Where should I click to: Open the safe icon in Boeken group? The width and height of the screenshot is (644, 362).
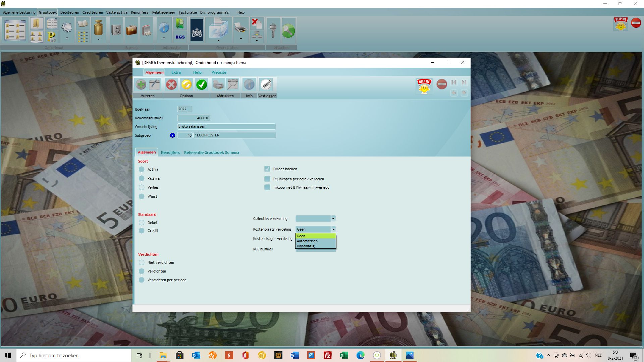click(116, 30)
